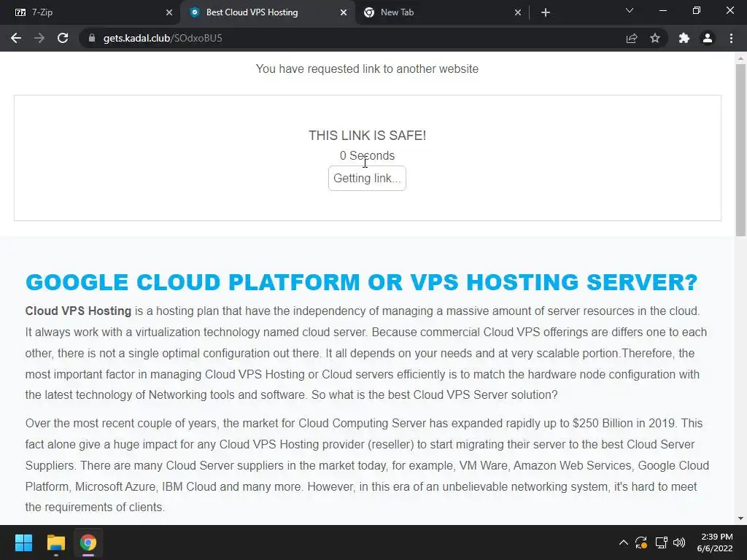Viewport: 747px width, 560px height.
Task: Click the forward navigation arrow
Action: pyautogui.click(x=39, y=38)
